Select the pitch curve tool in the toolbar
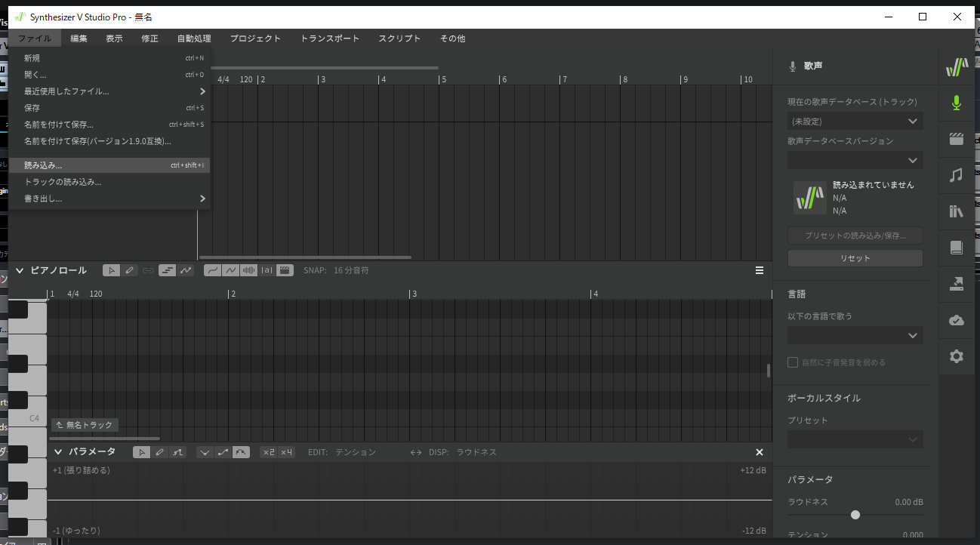The image size is (980, 545). tap(186, 269)
